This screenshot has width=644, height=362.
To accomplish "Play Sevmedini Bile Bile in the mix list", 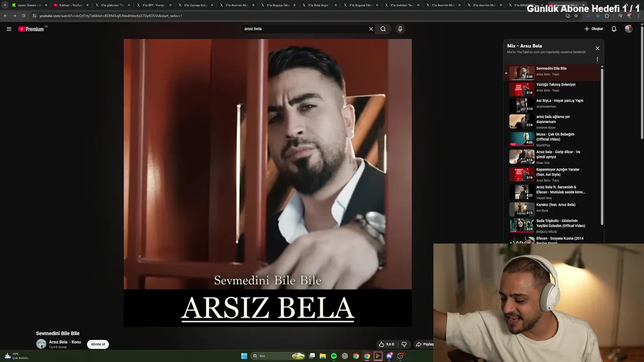I will (x=552, y=72).
